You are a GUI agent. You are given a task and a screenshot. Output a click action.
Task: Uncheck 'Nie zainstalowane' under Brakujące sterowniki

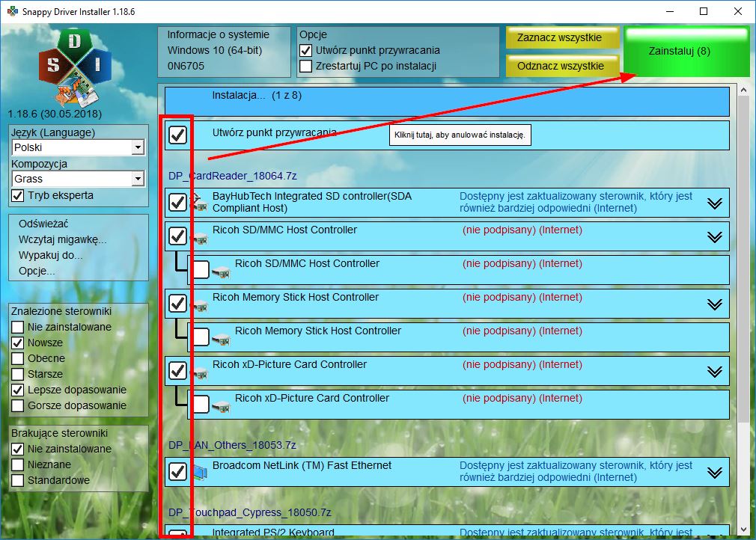pyautogui.click(x=18, y=449)
